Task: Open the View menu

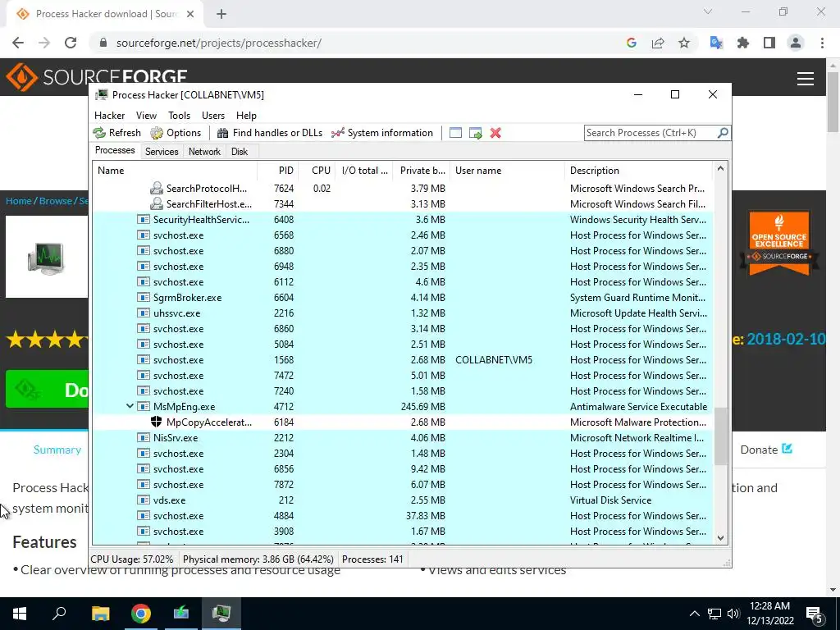Action: point(146,115)
